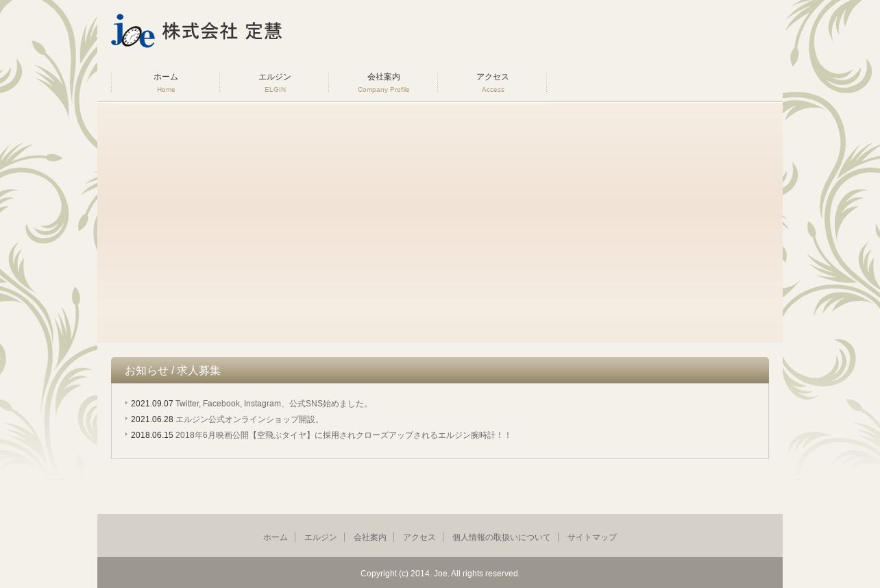The width and height of the screenshot is (880, 588).
Task: Click the footer 会社案内 link
Action: [x=370, y=537]
